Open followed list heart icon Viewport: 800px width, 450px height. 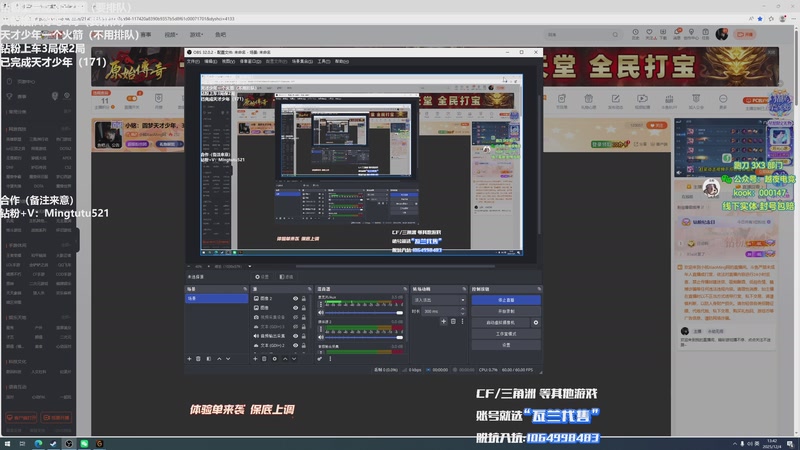(x=649, y=33)
